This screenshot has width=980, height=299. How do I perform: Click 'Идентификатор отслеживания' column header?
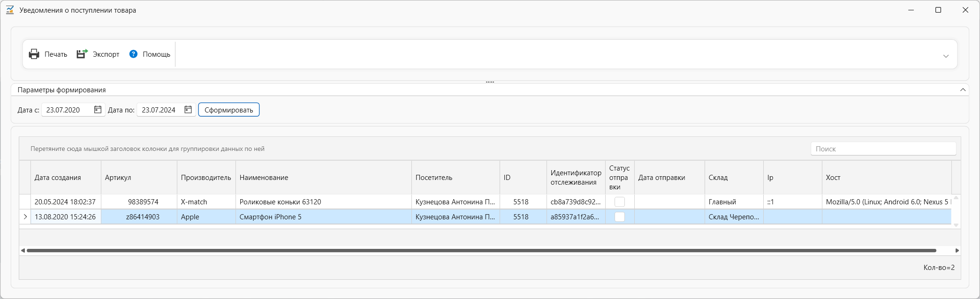(576, 178)
